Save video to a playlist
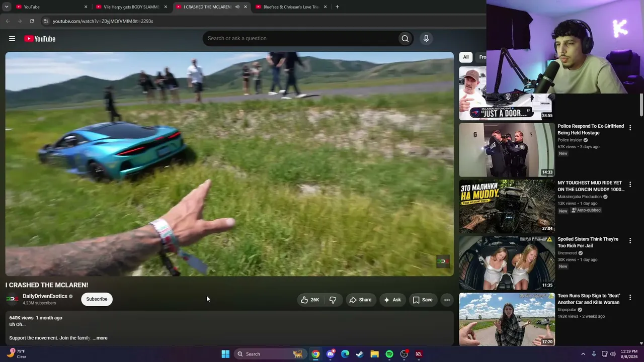 click(x=423, y=300)
